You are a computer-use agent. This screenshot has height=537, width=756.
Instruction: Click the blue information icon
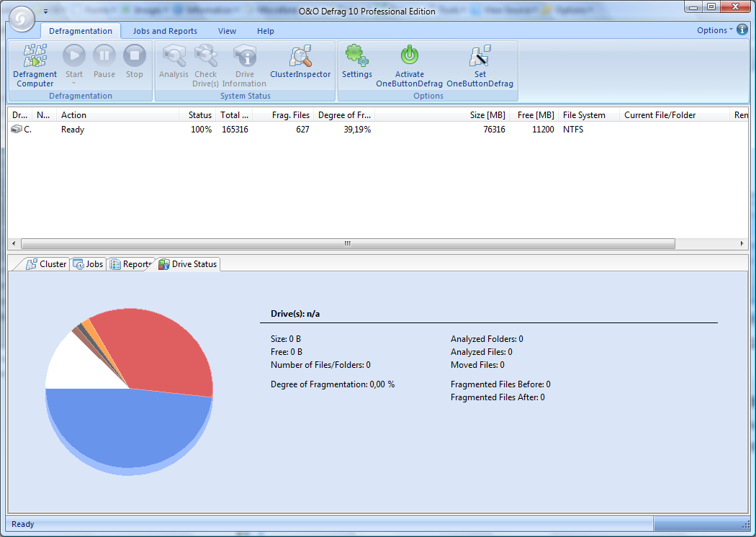[742, 30]
